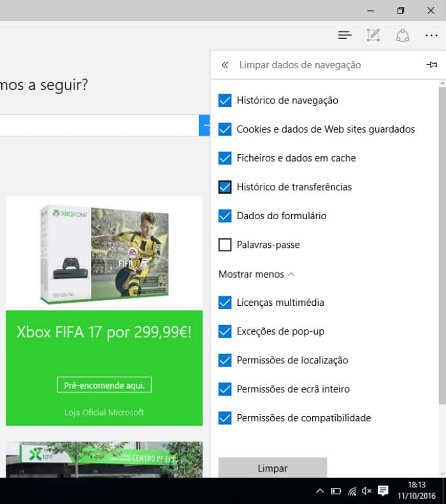Image resolution: width=446 pixels, height=504 pixels.
Task: Toggle Permissões de compatibilidade checkbox
Action: (225, 418)
